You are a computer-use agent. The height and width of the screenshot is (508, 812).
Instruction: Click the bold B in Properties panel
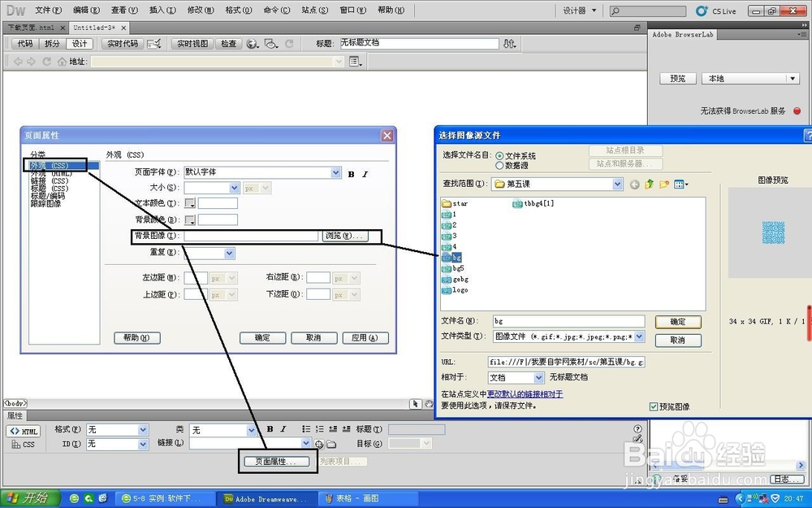[270, 429]
